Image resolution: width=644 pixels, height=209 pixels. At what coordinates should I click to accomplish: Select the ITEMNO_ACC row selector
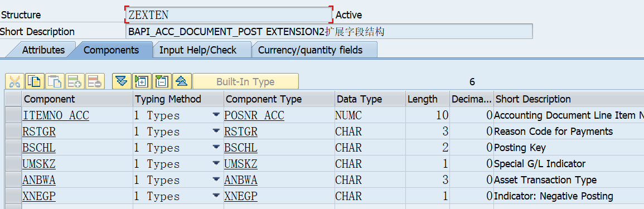pos(13,115)
